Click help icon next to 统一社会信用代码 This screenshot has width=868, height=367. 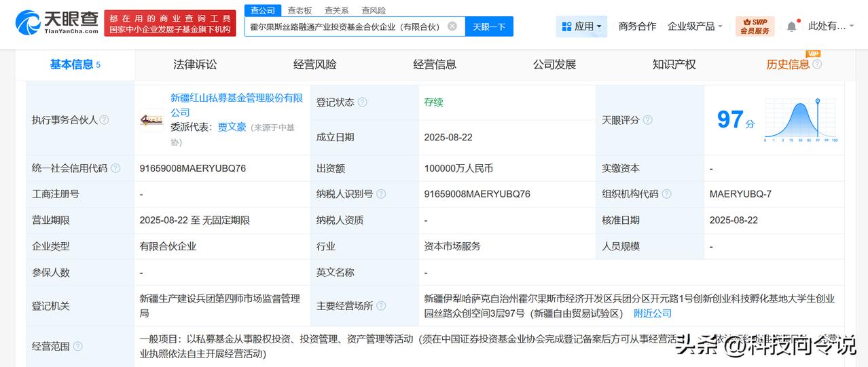[x=115, y=168]
